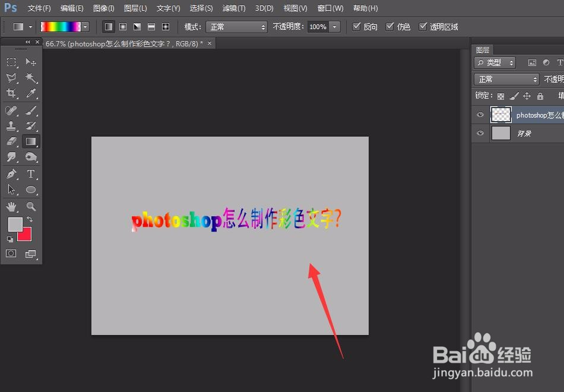Select the Eraser tool
The image size is (564, 392).
pyautogui.click(x=11, y=141)
